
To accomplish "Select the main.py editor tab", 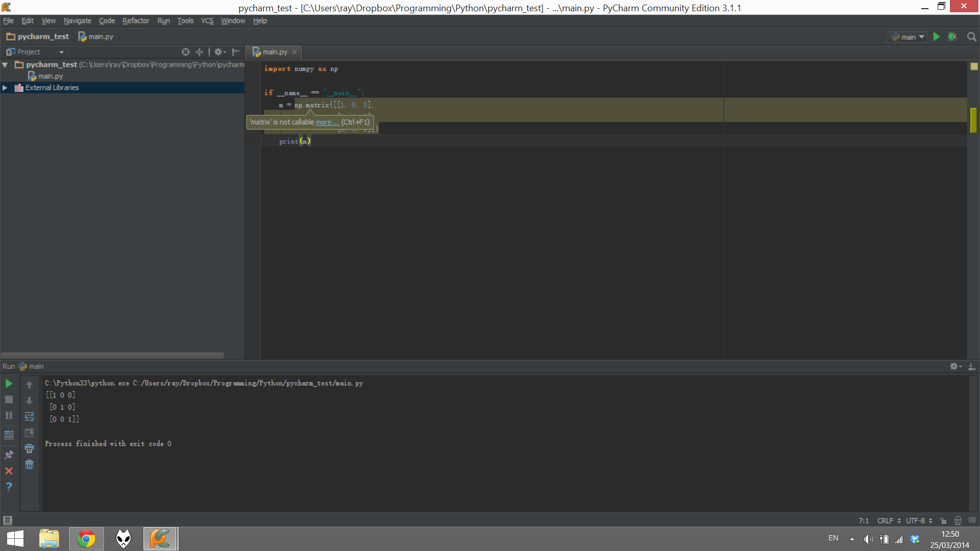I will (274, 52).
